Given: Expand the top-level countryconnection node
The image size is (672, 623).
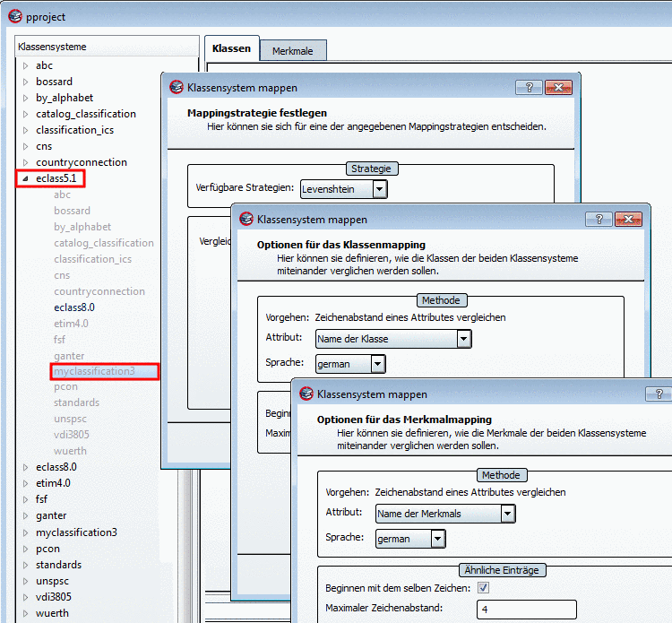Looking at the screenshot, I should [25, 162].
